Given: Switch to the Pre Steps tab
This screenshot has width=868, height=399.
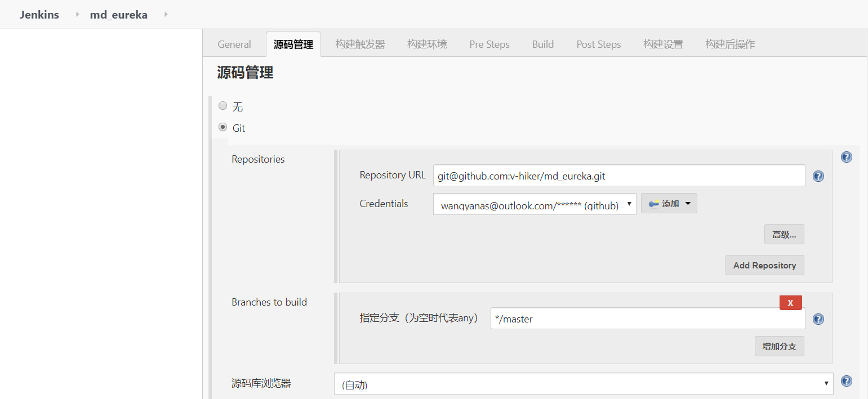Looking at the screenshot, I should pos(489,44).
